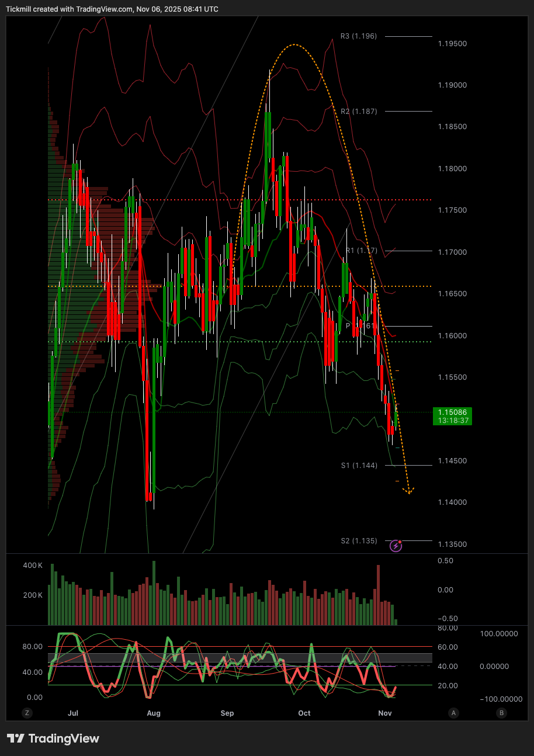Toggle the circular A auto-scale button
534x756 pixels.
coord(453,713)
